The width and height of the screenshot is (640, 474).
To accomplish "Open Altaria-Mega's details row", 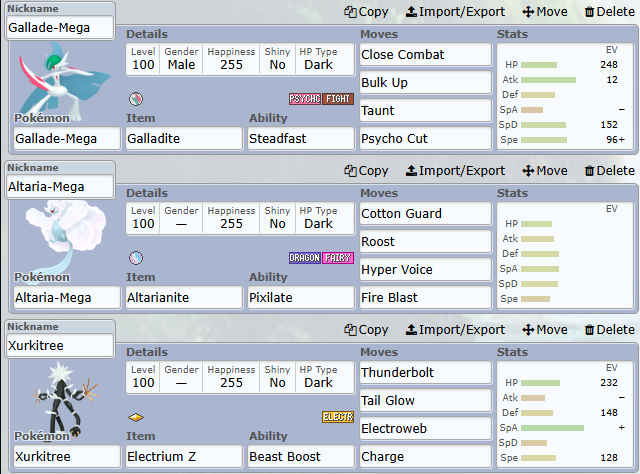I will (240, 218).
